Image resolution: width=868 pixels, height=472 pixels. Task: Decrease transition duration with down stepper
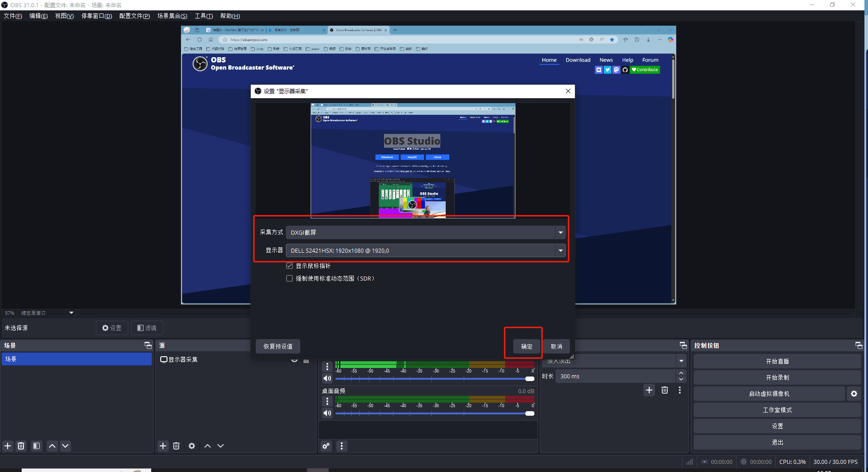(x=681, y=379)
